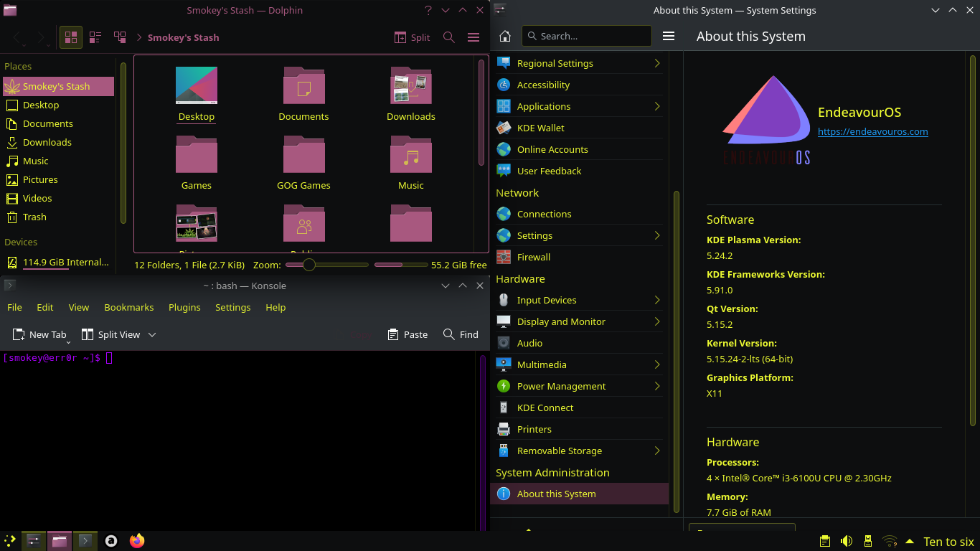Open User Feedback settings
Viewport: 980px width, 551px height.
[579, 171]
